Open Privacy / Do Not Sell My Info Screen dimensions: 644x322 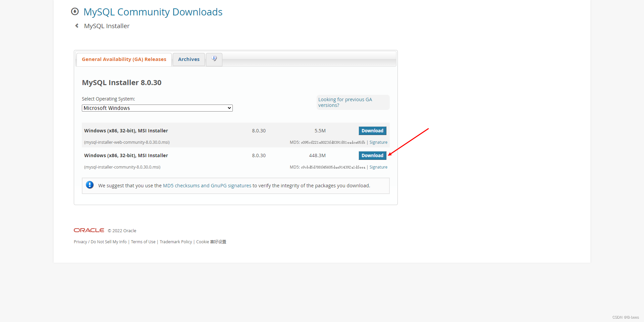tap(100, 242)
